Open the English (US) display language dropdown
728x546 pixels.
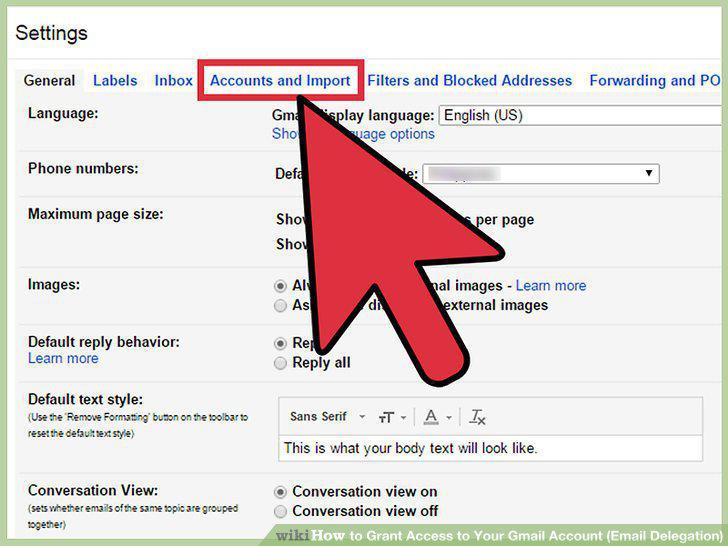tap(580, 115)
